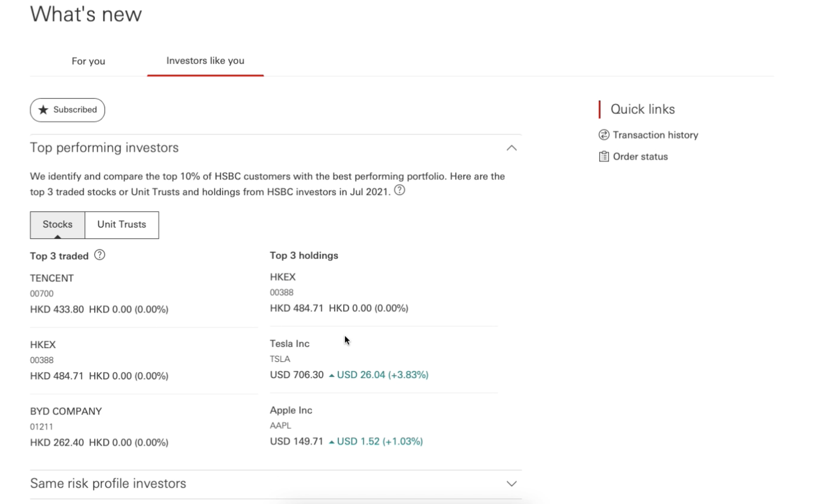Open Tesla Inc TSLA holding
The width and height of the screenshot is (839, 504).
click(x=384, y=359)
